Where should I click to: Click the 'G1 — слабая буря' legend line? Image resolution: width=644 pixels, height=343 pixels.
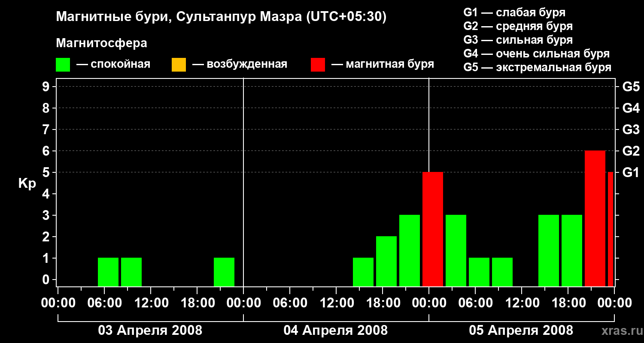tap(514, 12)
